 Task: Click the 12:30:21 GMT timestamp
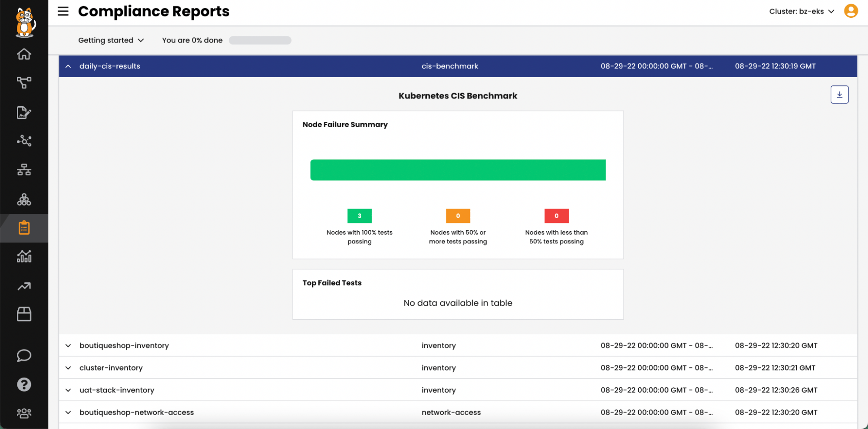click(775, 368)
